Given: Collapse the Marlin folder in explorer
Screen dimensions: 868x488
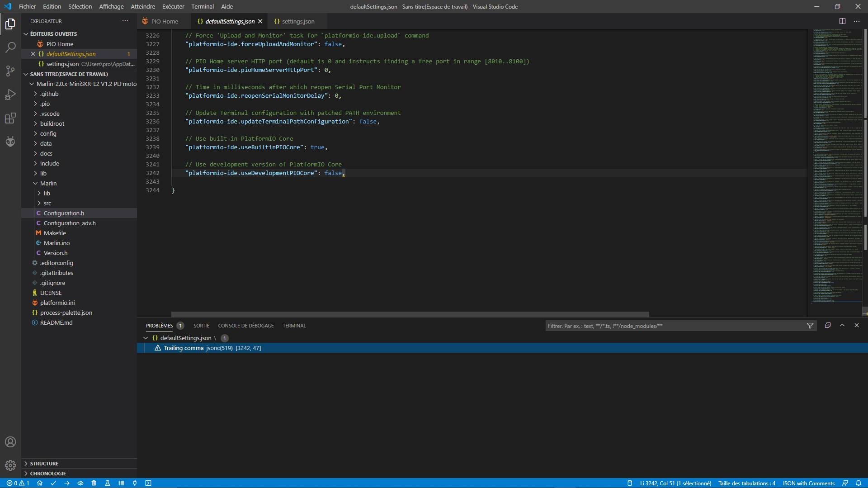Looking at the screenshot, I should tap(48, 183).
